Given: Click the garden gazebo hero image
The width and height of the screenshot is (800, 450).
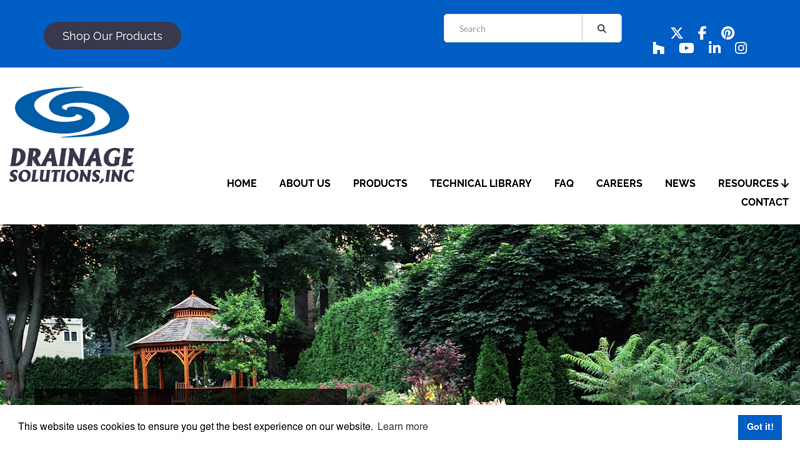Looking at the screenshot, I should 400,315.
